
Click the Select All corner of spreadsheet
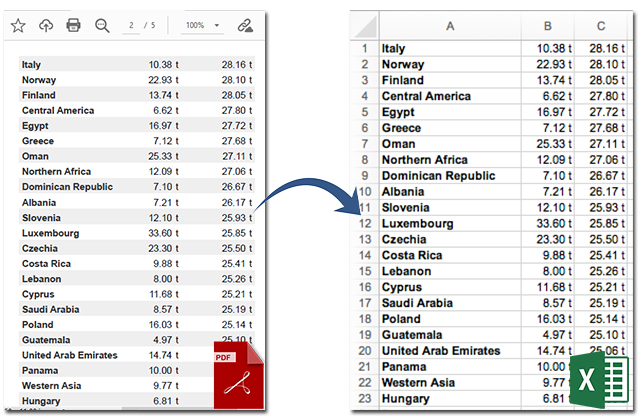tap(364, 27)
